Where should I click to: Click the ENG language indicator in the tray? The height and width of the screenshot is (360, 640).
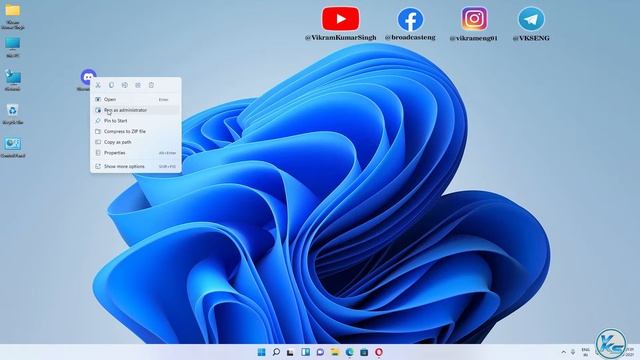pyautogui.click(x=586, y=352)
